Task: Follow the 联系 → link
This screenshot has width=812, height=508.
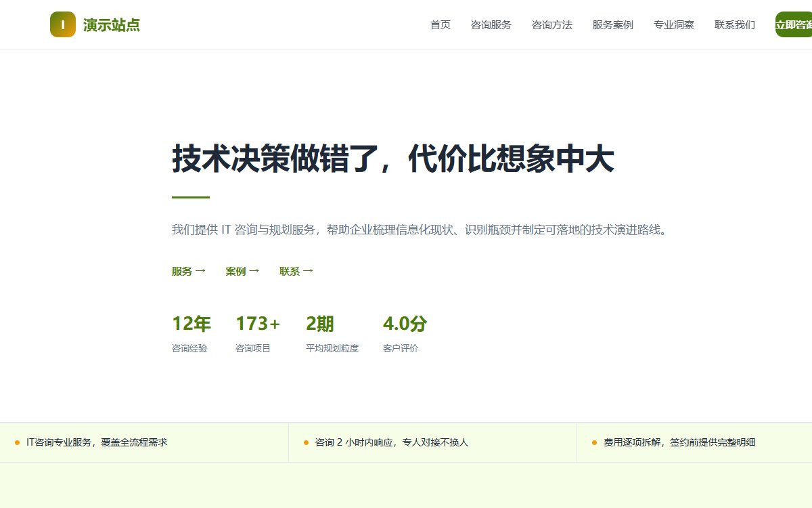Action: [297, 272]
